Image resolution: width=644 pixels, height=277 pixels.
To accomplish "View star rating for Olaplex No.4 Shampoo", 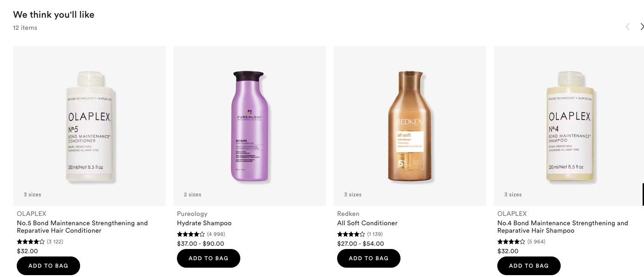I will (x=511, y=242).
